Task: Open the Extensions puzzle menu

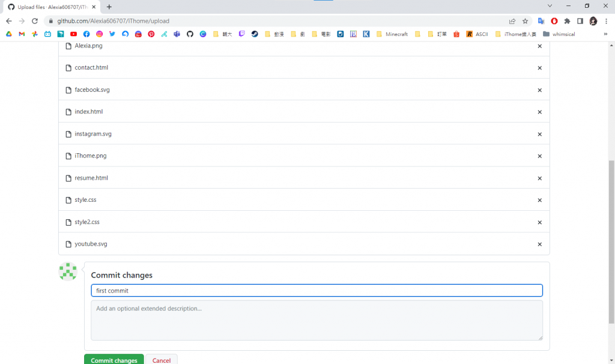Action: click(567, 21)
